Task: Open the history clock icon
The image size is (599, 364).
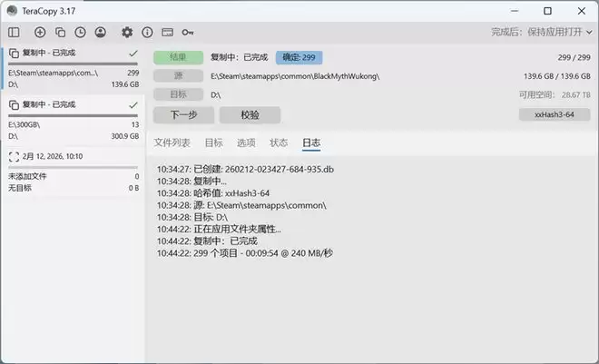Action: (x=80, y=32)
